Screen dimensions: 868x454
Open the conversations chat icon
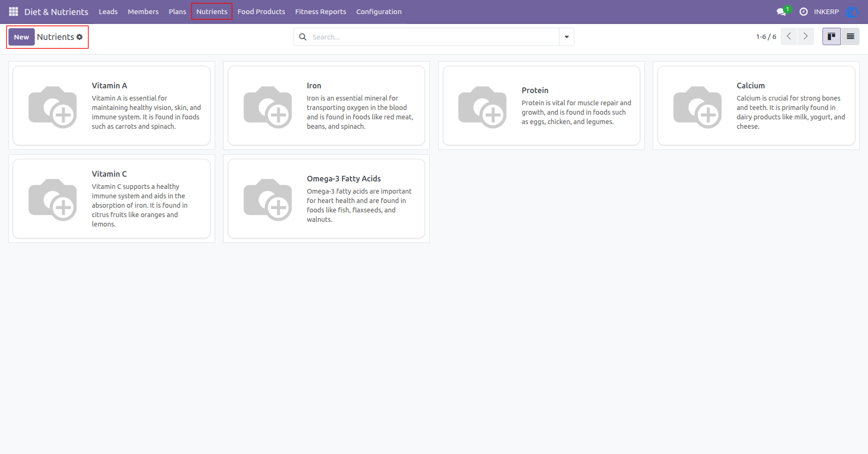tap(782, 12)
